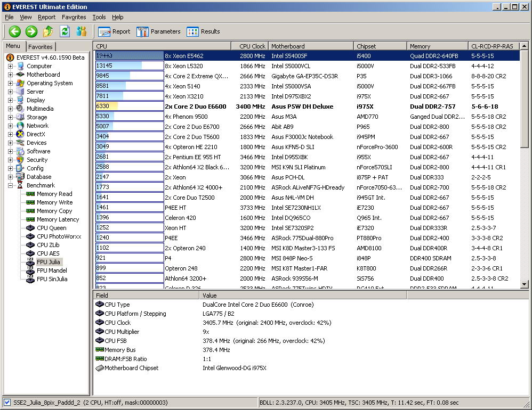Click the users/people toolbar icon
The height and width of the screenshot is (410, 532).
click(82, 31)
